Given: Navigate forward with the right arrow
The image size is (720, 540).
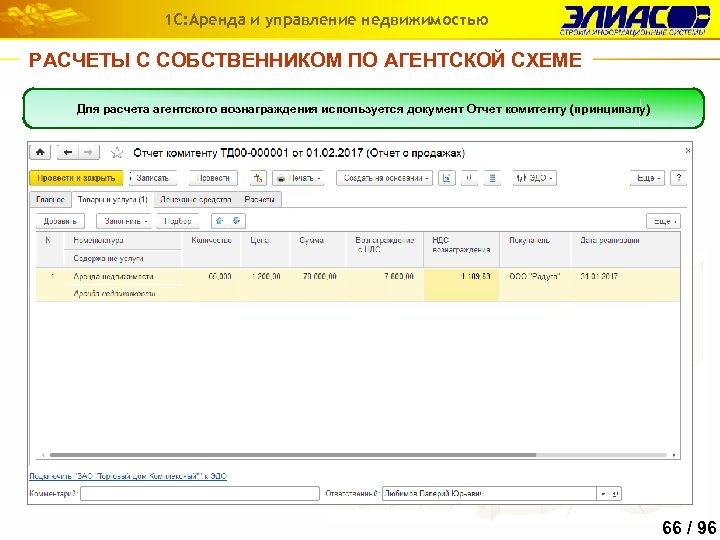Looking at the screenshot, I should pyautogui.click(x=89, y=152).
